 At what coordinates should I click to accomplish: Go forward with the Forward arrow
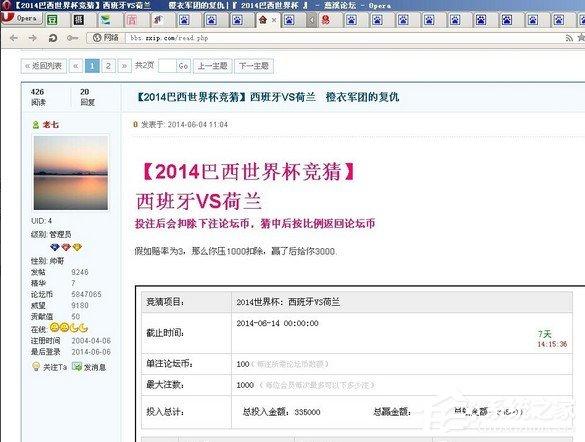click(x=33, y=38)
